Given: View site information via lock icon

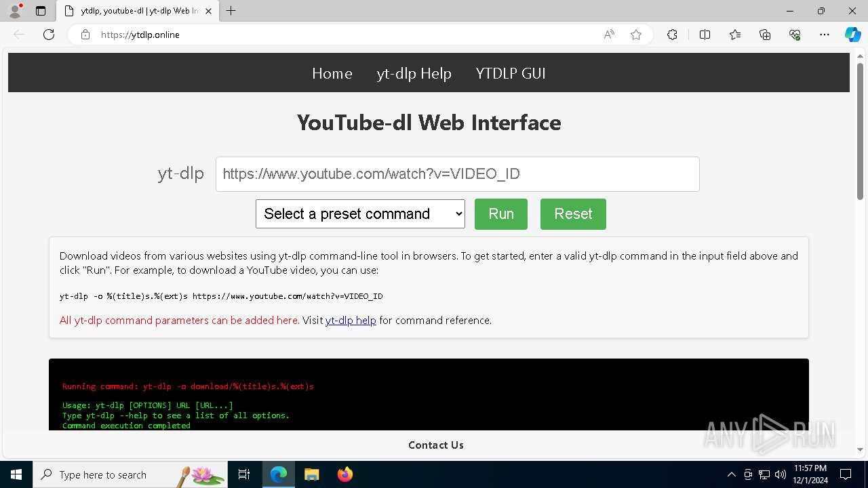Looking at the screenshot, I should pyautogui.click(x=85, y=35).
